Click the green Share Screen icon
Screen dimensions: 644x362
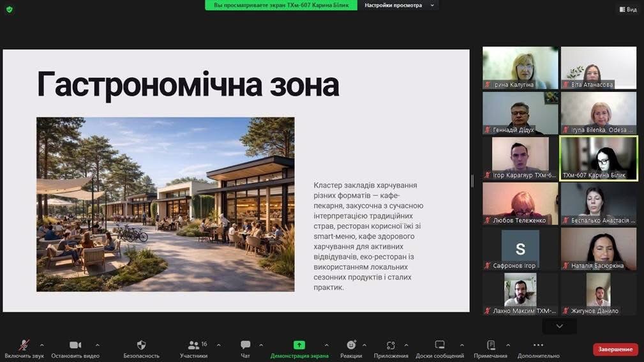point(299,345)
